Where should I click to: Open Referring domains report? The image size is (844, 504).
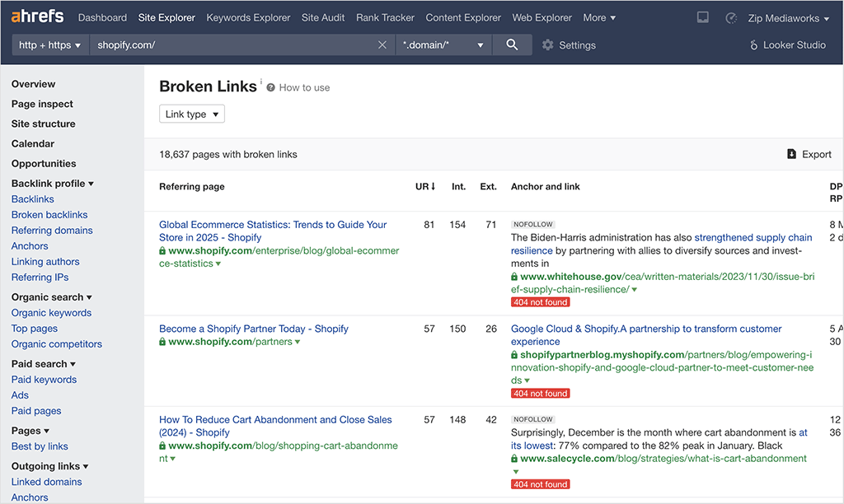[52, 231]
